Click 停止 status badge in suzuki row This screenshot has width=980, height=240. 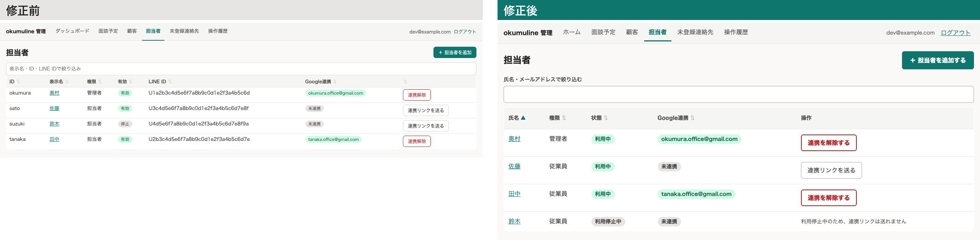click(x=125, y=124)
